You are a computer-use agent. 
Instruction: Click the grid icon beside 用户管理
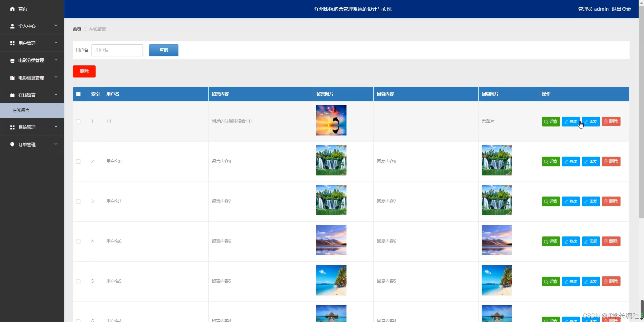[x=12, y=43]
